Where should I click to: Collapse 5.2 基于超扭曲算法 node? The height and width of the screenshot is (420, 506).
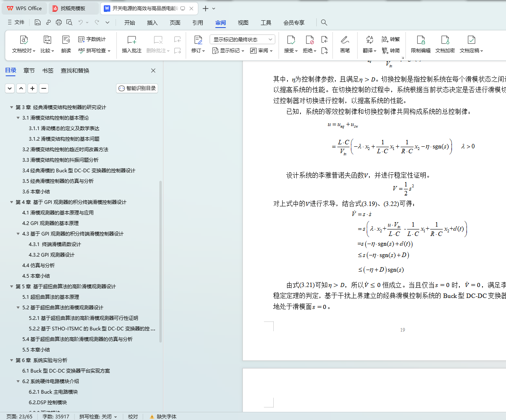coord(18,308)
